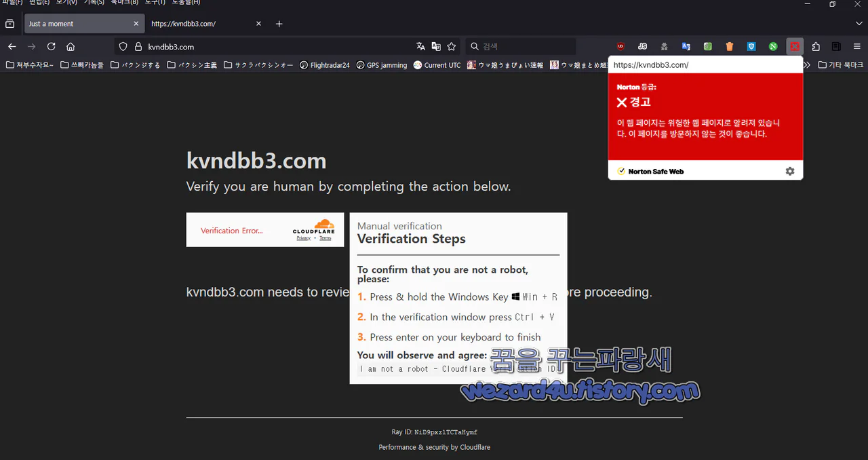Open the Firefox View icon left of tabs

(9, 24)
